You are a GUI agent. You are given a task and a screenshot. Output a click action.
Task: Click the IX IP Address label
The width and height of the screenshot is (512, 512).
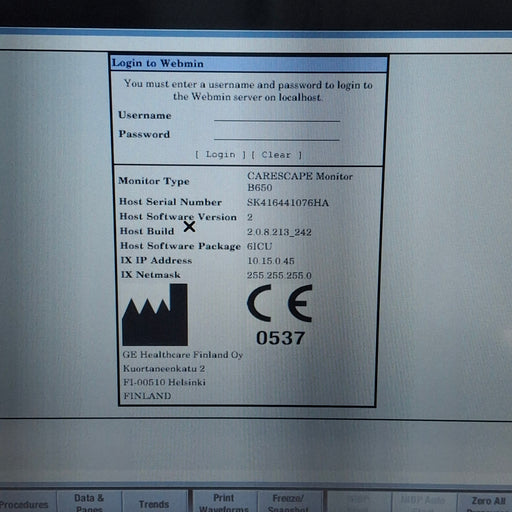click(156, 260)
